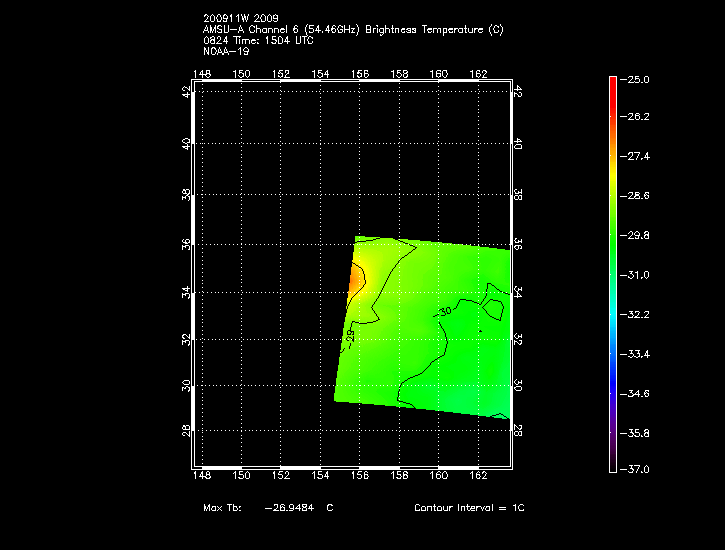Click longitude label 156 on the bottom axis
The width and height of the screenshot is (725, 550).
(x=360, y=477)
